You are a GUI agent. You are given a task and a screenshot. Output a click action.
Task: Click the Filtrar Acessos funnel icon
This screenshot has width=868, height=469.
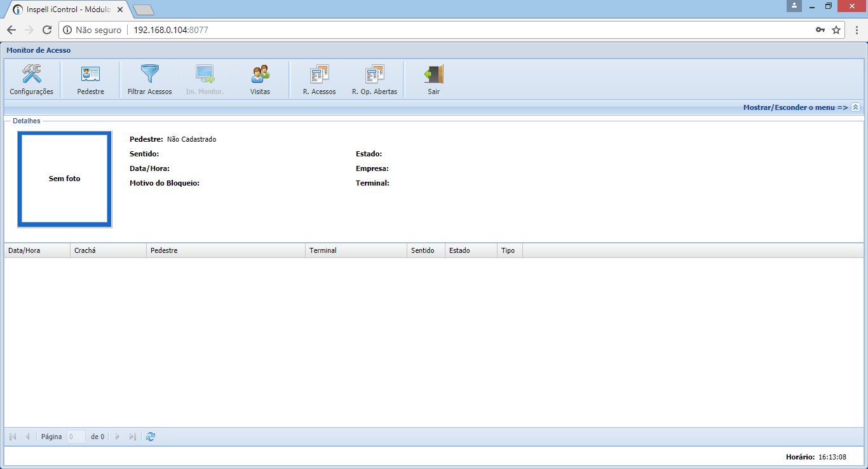click(149, 74)
